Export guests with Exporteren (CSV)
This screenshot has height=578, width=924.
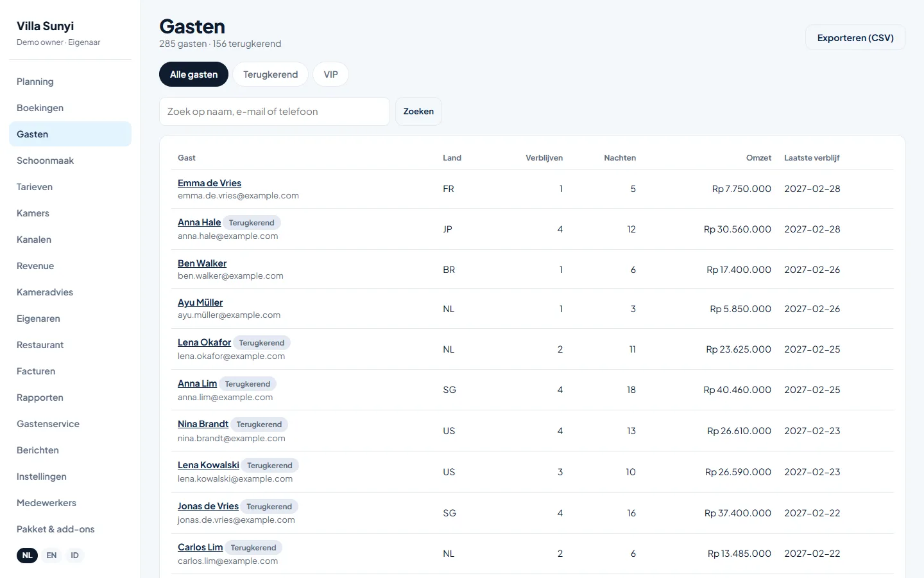click(x=855, y=38)
